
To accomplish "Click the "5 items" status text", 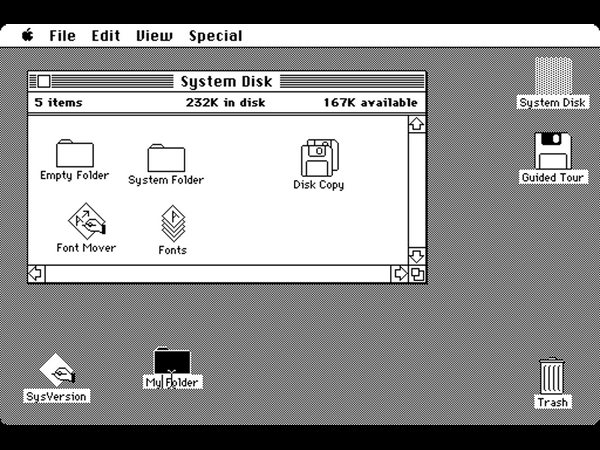I will (59, 103).
